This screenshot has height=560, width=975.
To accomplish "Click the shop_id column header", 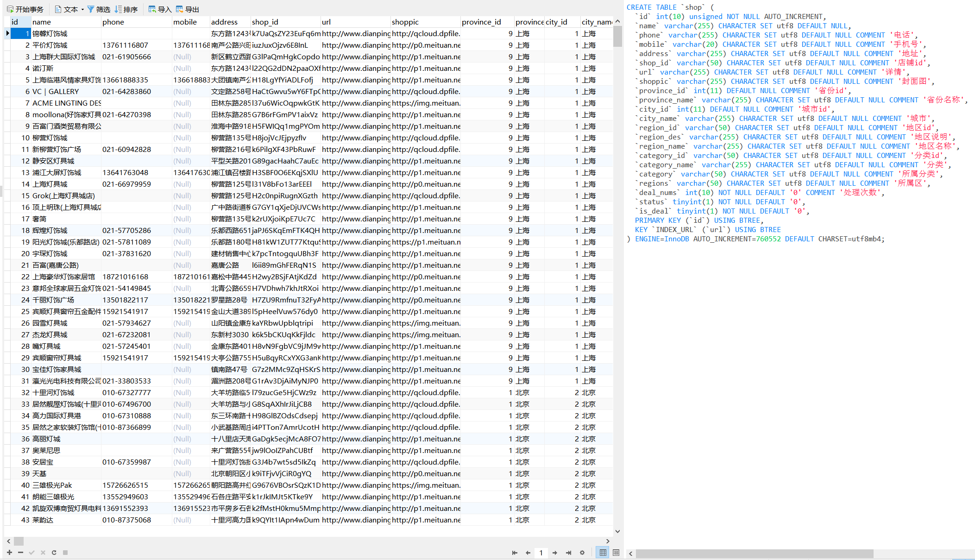I will [286, 22].
